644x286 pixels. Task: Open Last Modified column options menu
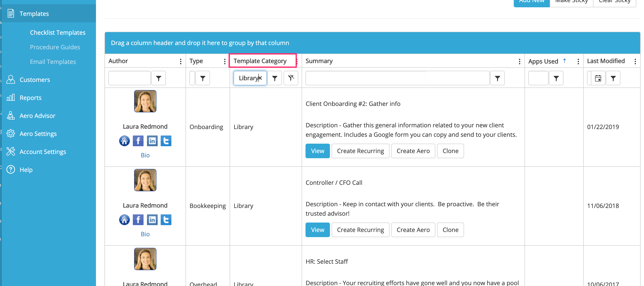click(x=635, y=61)
